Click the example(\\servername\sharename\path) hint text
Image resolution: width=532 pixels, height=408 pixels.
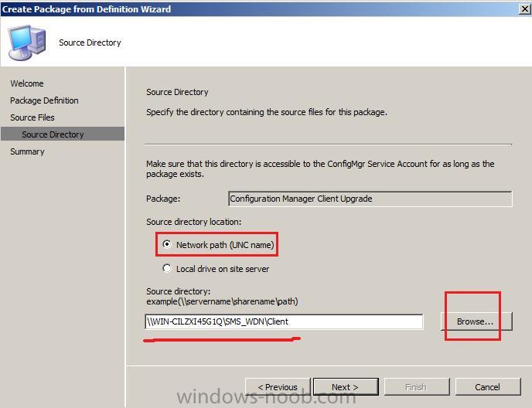222,301
